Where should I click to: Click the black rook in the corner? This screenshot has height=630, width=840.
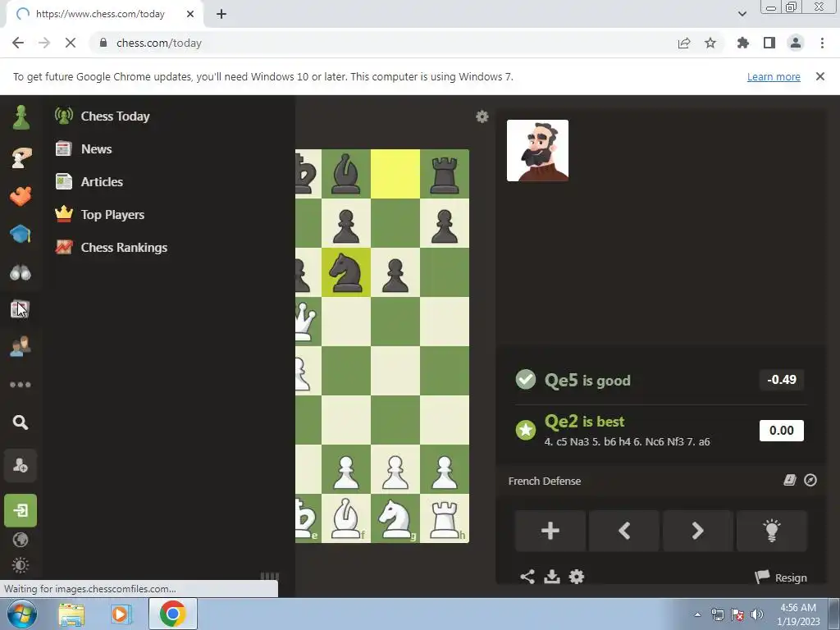pos(445,175)
